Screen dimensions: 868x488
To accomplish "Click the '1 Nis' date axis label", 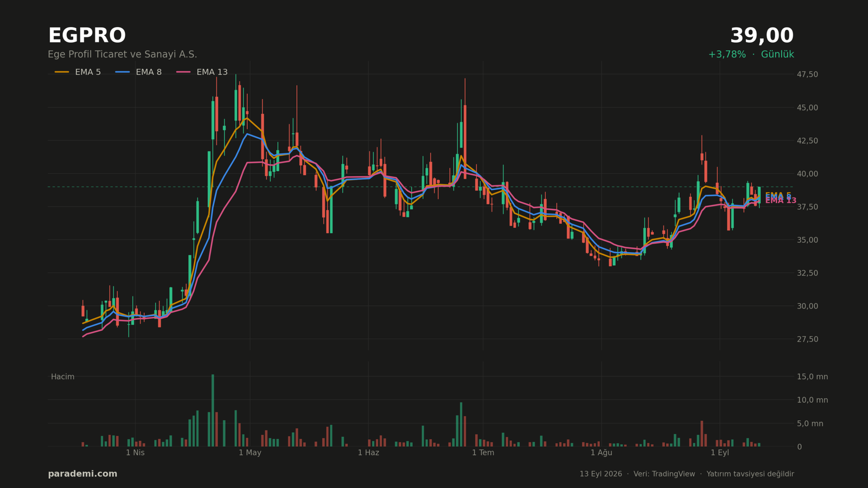I will point(135,453).
